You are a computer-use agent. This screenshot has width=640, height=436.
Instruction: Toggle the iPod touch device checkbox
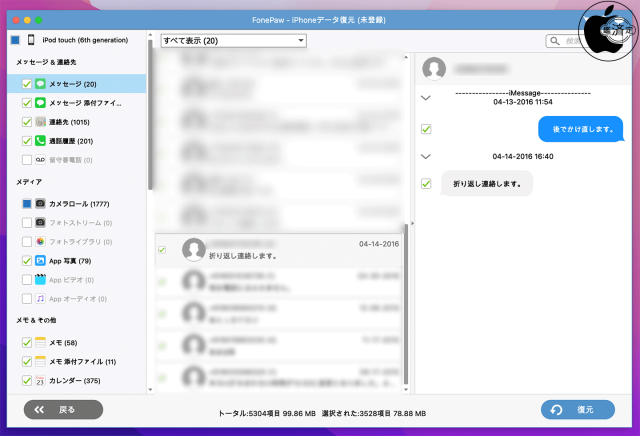15,40
